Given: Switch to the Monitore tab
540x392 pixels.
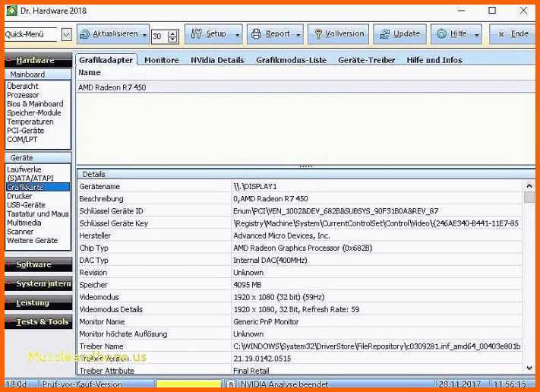Looking at the screenshot, I should [162, 60].
